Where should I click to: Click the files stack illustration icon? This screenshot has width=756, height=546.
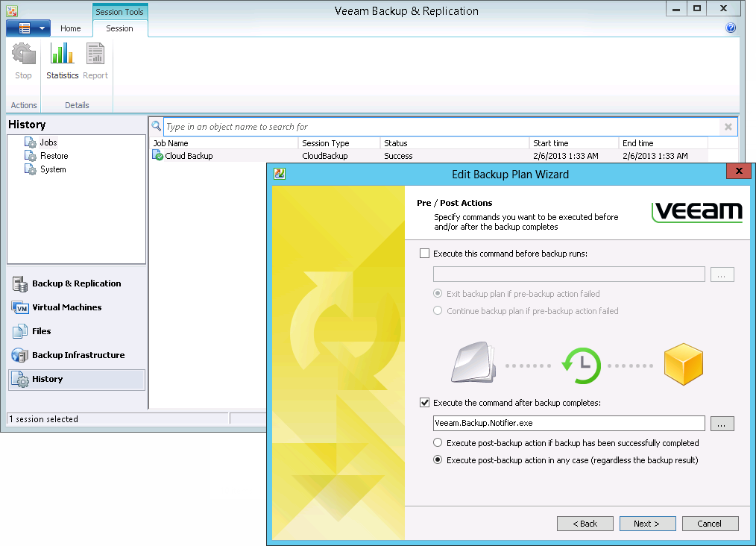coord(474,363)
